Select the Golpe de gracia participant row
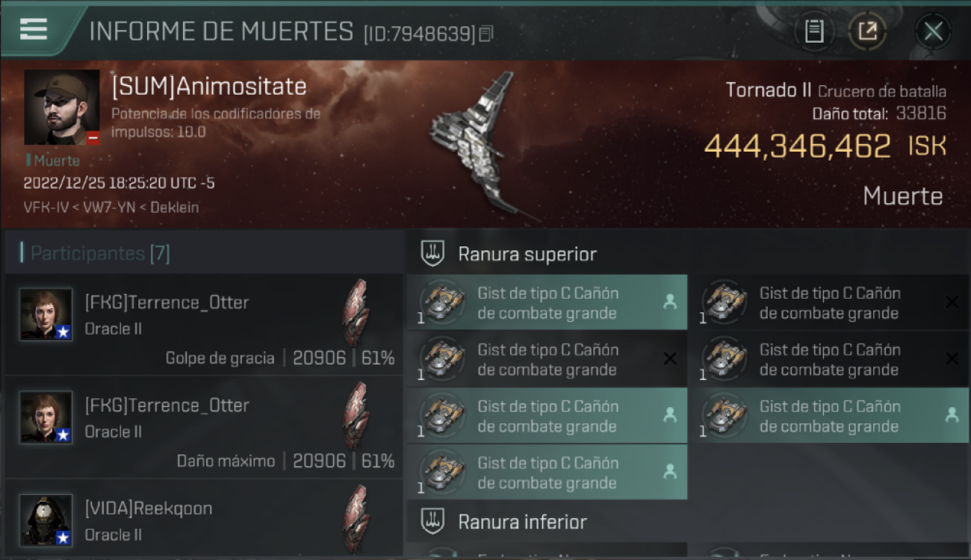Image resolution: width=971 pixels, height=560 pixels. [x=203, y=325]
